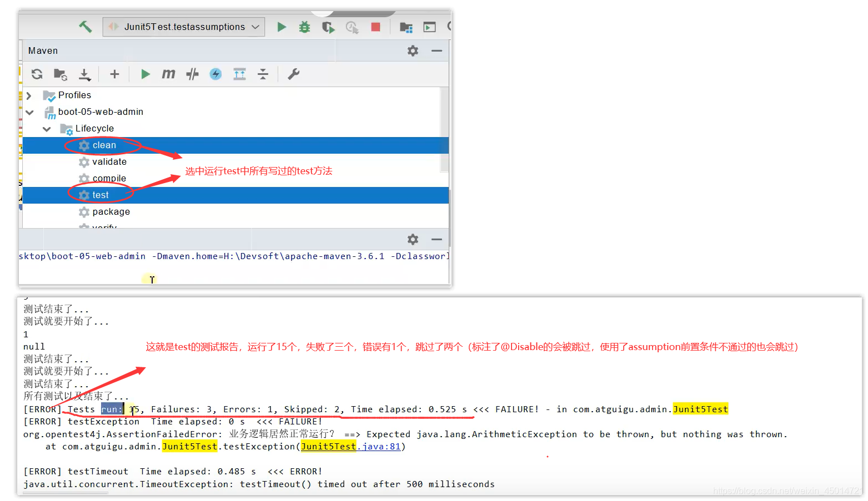Click the '[ERROR] testTimeout' console line
868x501 pixels.
tap(173, 472)
